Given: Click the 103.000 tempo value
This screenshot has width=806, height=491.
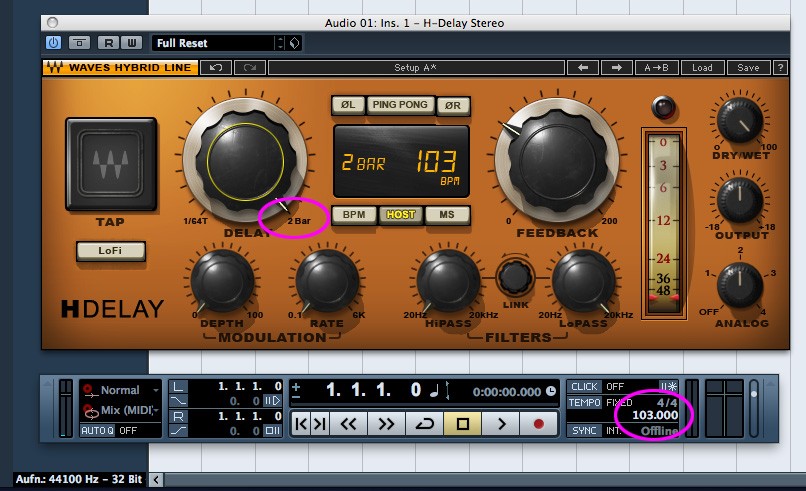Looking at the screenshot, I should pyautogui.click(x=655, y=415).
